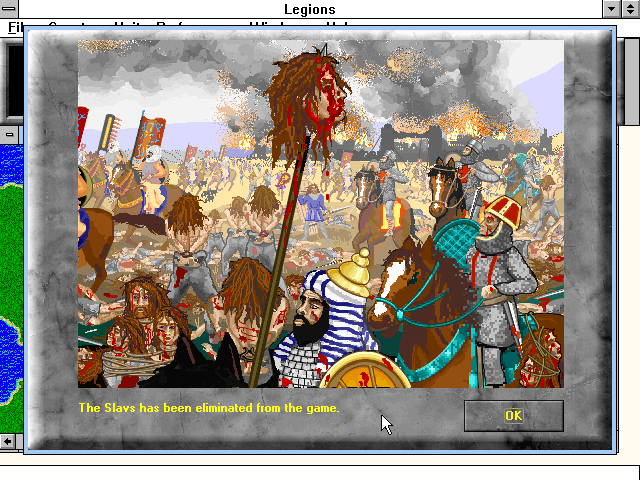Image resolution: width=640 pixels, height=480 pixels.
Task: Click the left scroll arrow under the map
Action: 7,441
